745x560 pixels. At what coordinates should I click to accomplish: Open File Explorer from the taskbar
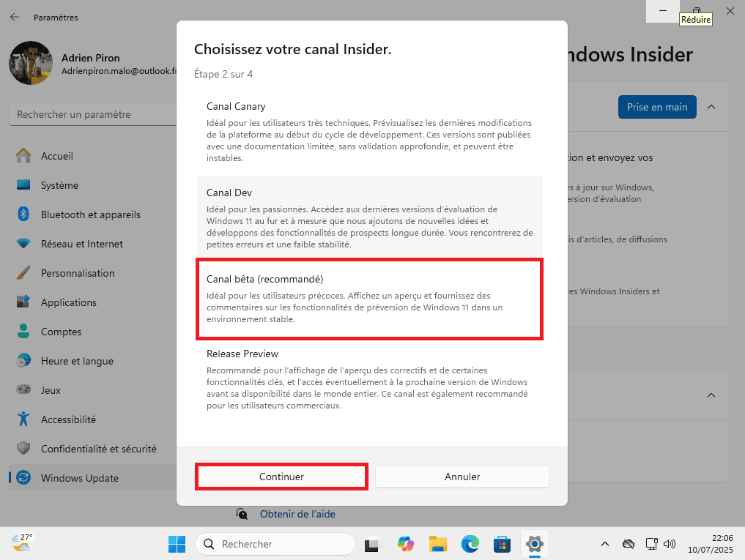click(437, 544)
